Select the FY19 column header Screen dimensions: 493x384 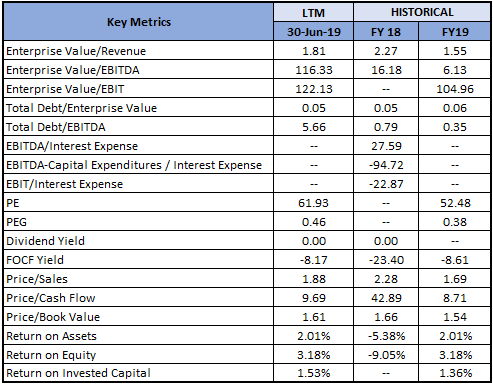point(455,32)
